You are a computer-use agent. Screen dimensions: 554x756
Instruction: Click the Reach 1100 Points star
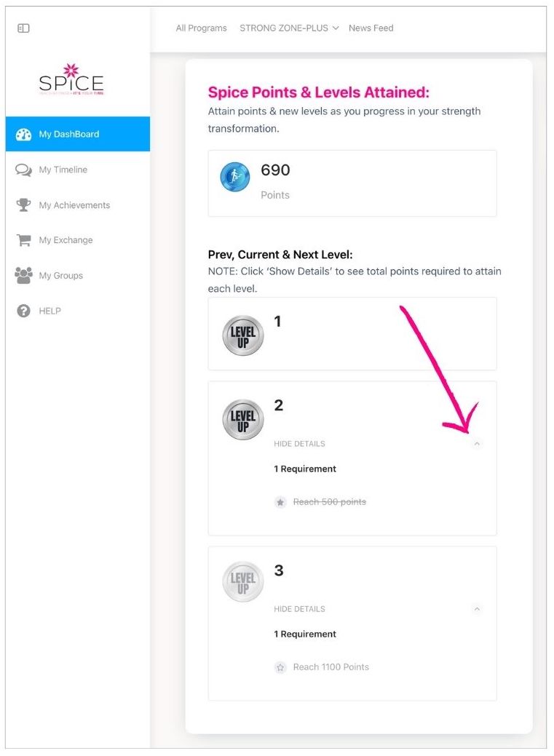click(280, 667)
